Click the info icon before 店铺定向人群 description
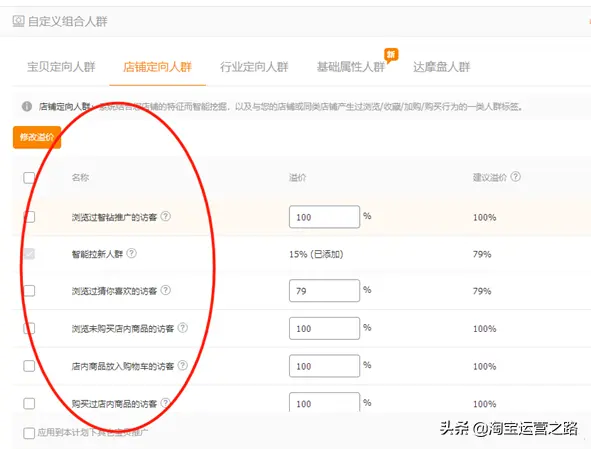 click(x=27, y=106)
